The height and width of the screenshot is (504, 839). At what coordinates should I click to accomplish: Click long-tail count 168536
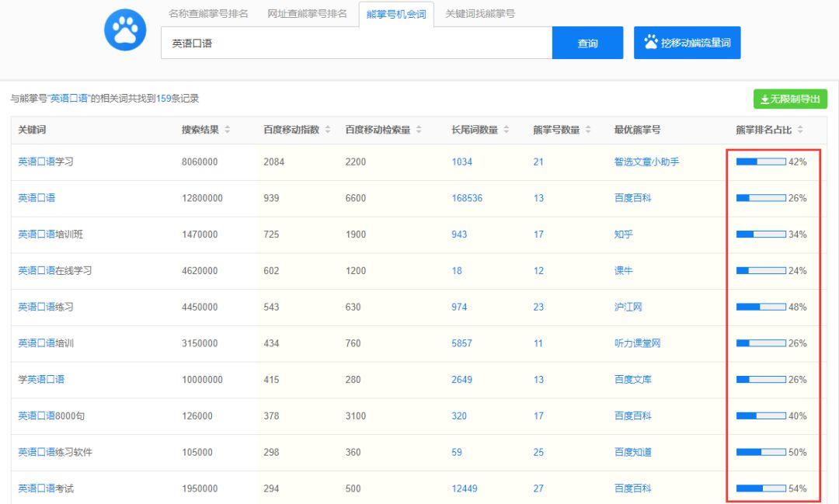(467, 198)
